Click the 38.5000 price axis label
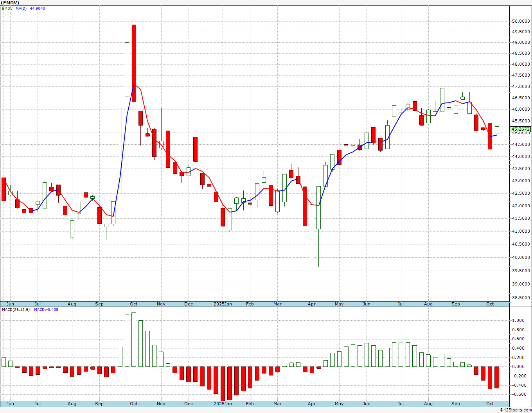Screen dimensions: 532x413 point(521,298)
